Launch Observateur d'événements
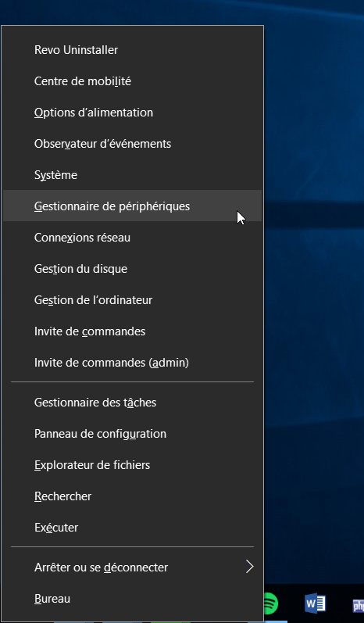This screenshot has width=364, height=623. 132,143
